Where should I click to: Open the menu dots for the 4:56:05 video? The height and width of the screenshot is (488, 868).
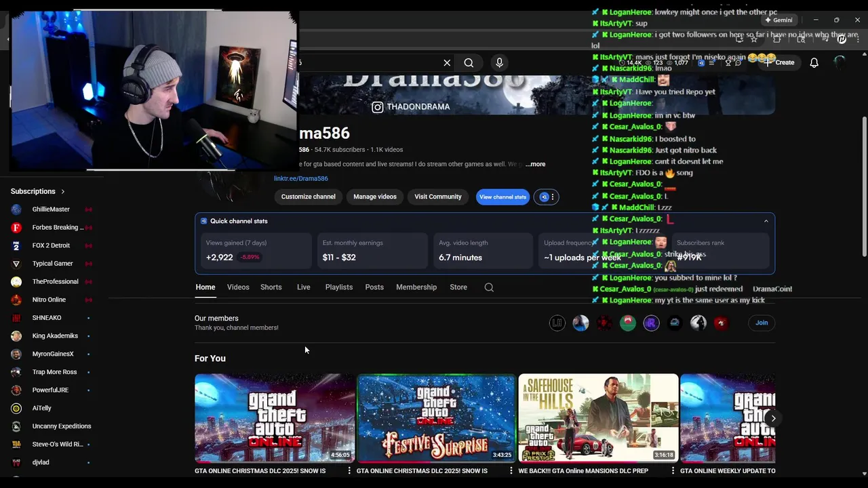349,470
